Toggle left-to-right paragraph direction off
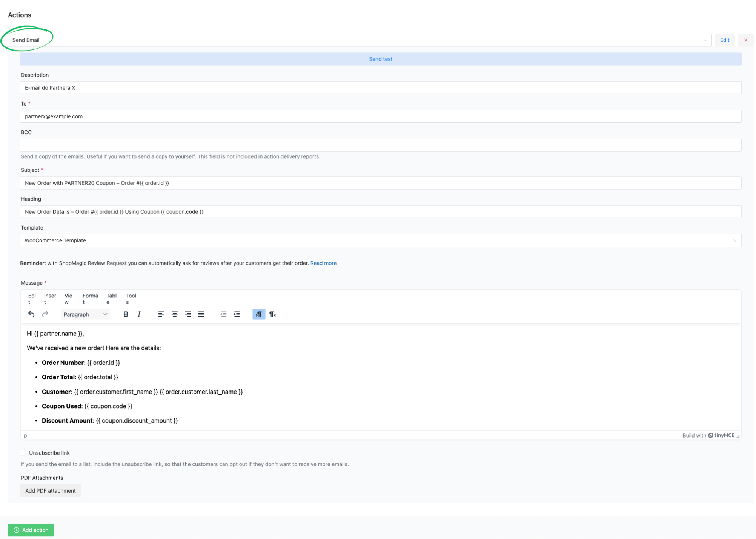This screenshot has height=539, width=756. pyautogui.click(x=259, y=314)
